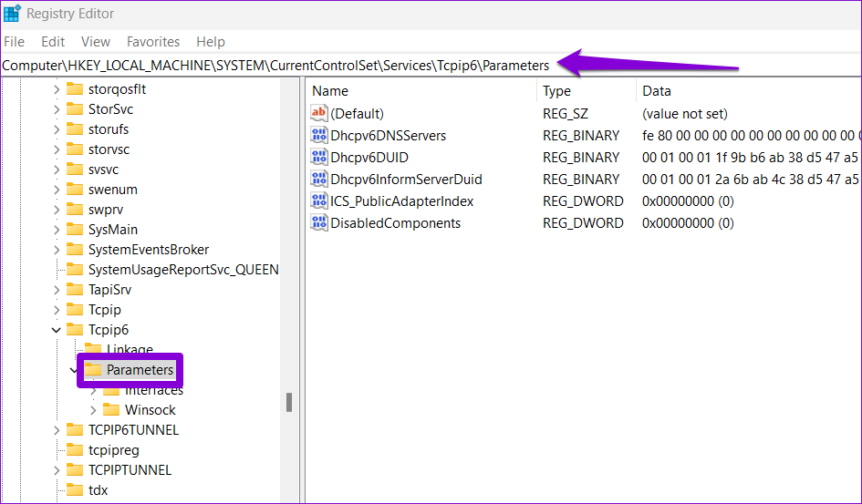Click the Dhcpv6DUID binary value icon
The image size is (862, 504).
point(319,158)
